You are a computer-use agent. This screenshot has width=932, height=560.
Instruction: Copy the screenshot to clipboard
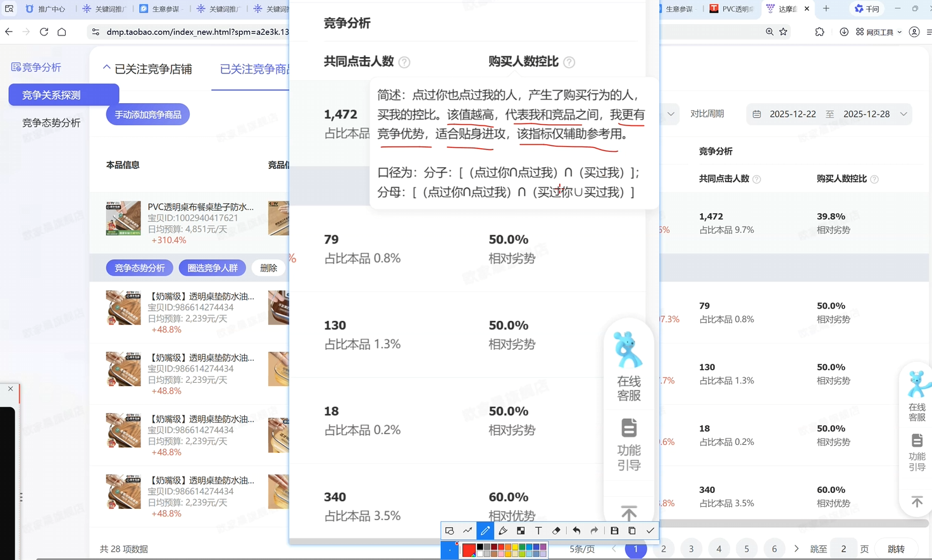[632, 531]
